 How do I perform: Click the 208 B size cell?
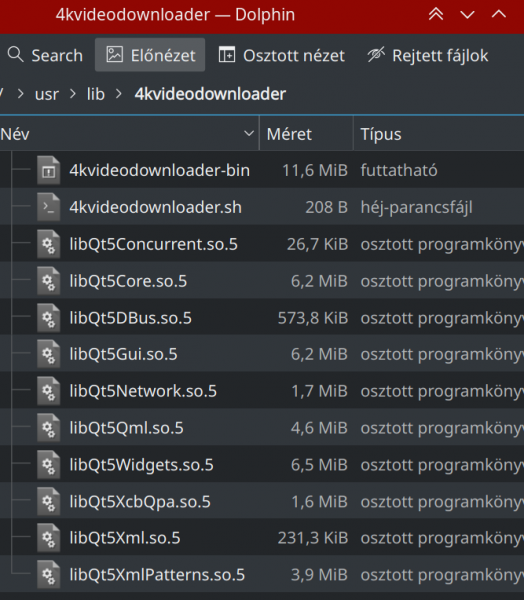click(326, 207)
